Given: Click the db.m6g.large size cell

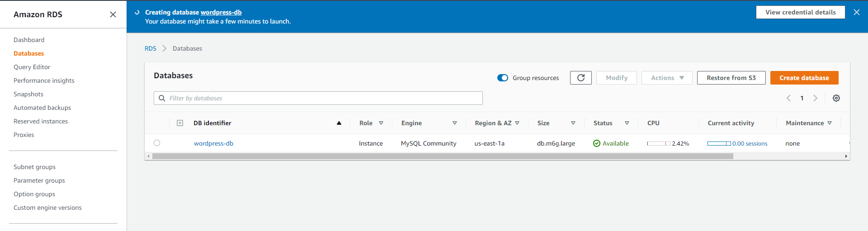Looking at the screenshot, I should tap(556, 143).
